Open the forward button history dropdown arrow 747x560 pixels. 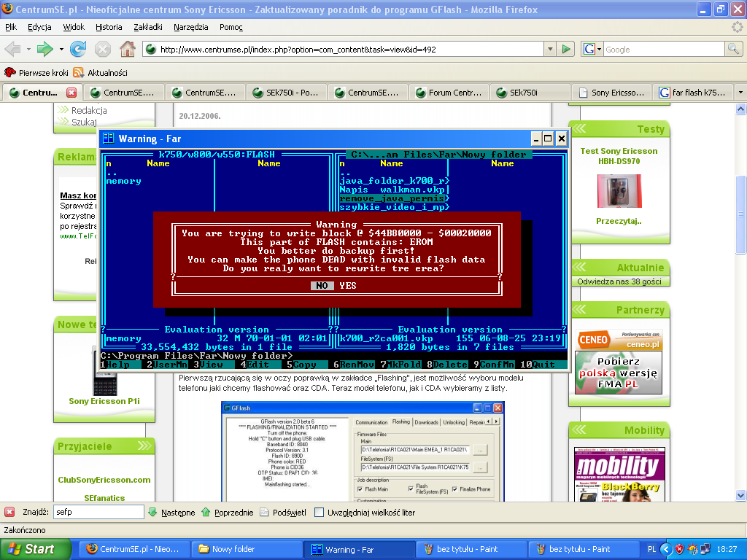pyautogui.click(x=61, y=49)
